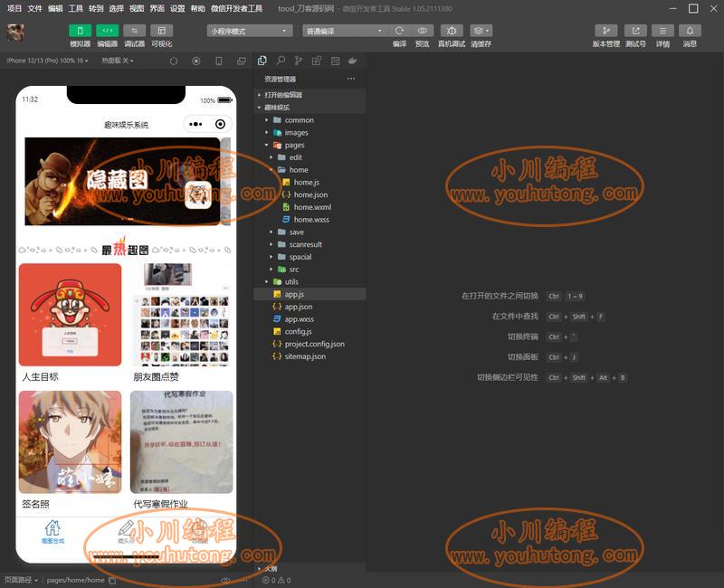Expand the common folder
724x588 pixels.
(x=310, y=120)
